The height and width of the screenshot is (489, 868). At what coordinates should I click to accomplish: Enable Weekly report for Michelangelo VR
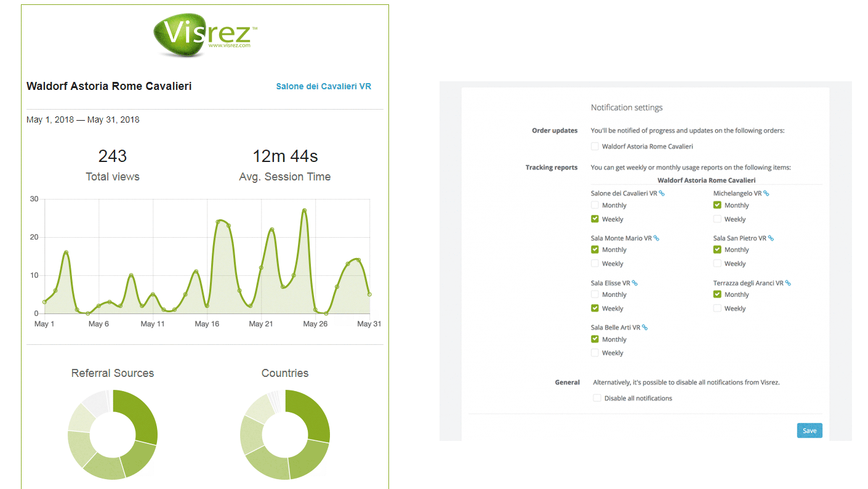point(717,219)
